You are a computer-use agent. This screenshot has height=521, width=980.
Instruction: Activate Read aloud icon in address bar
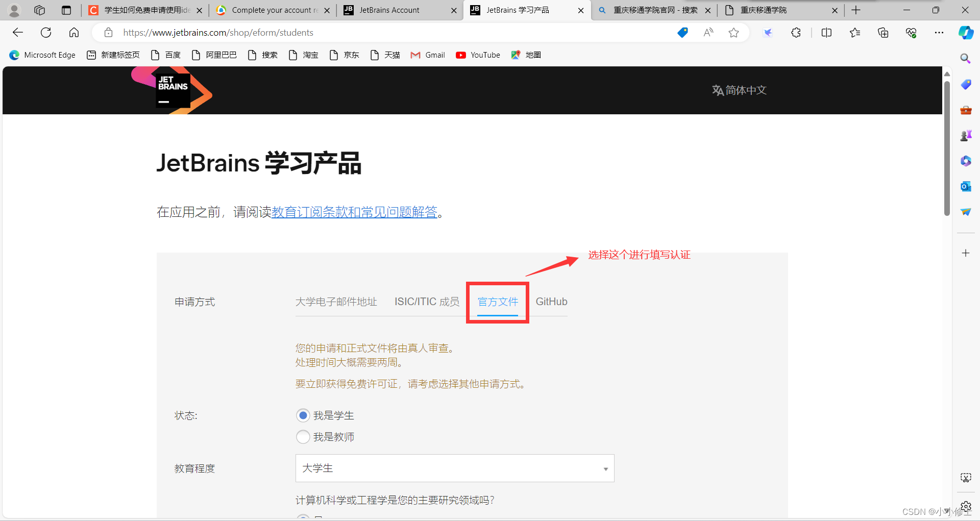coord(708,33)
